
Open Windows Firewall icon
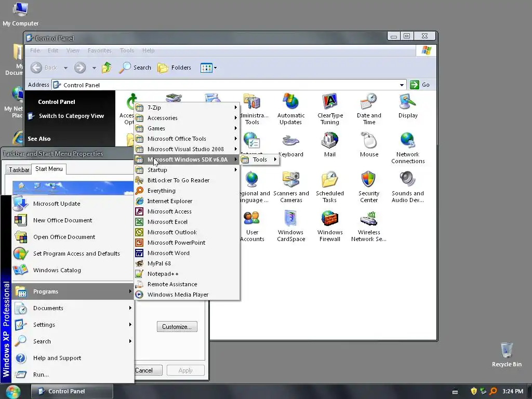point(330,226)
